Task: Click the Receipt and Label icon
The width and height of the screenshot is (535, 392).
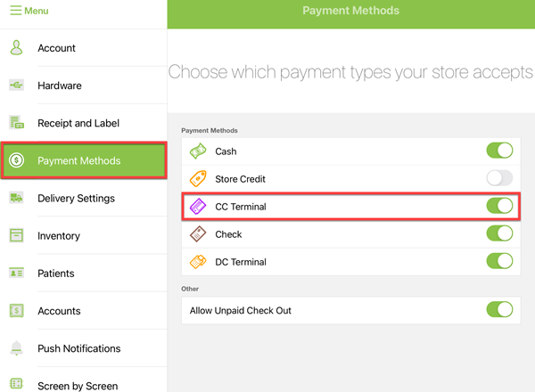Action: pos(16,123)
